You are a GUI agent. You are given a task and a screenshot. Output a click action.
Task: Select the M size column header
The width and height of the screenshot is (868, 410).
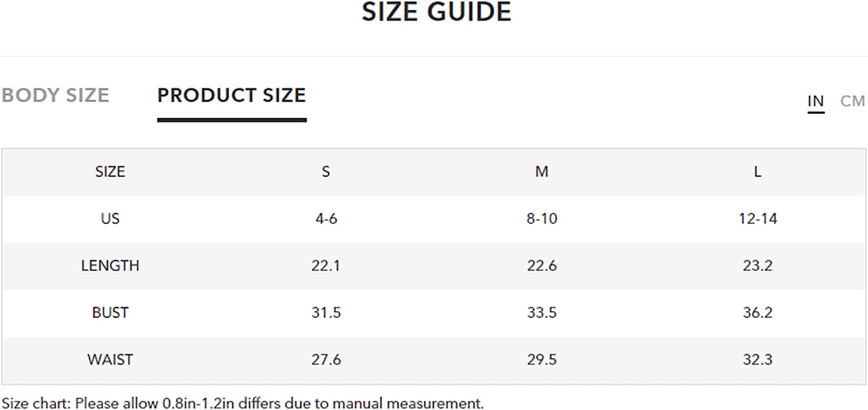click(x=542, y=172)
